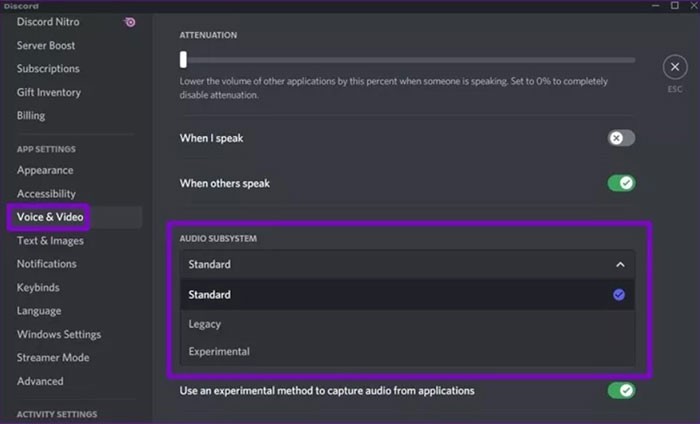This screenshot has height=424, width=700.
Task: Click the ESC close settings icon
Action: tap(674, 68)
